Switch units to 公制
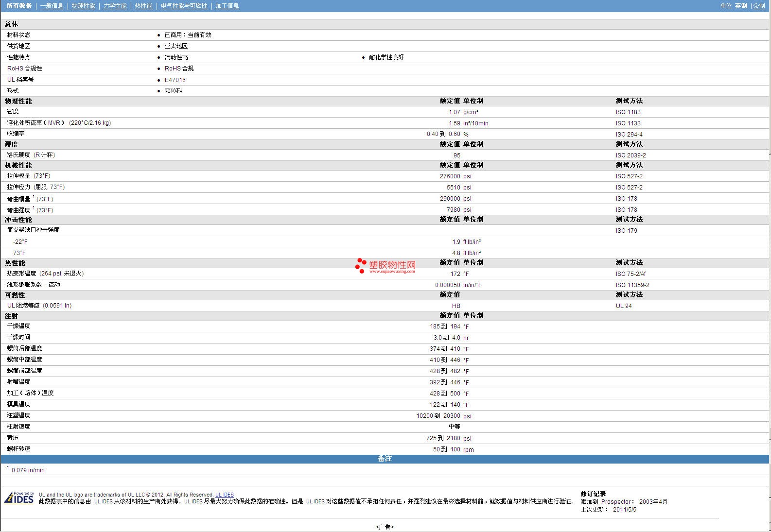The image size is (771, 532). tap(759, 6)
